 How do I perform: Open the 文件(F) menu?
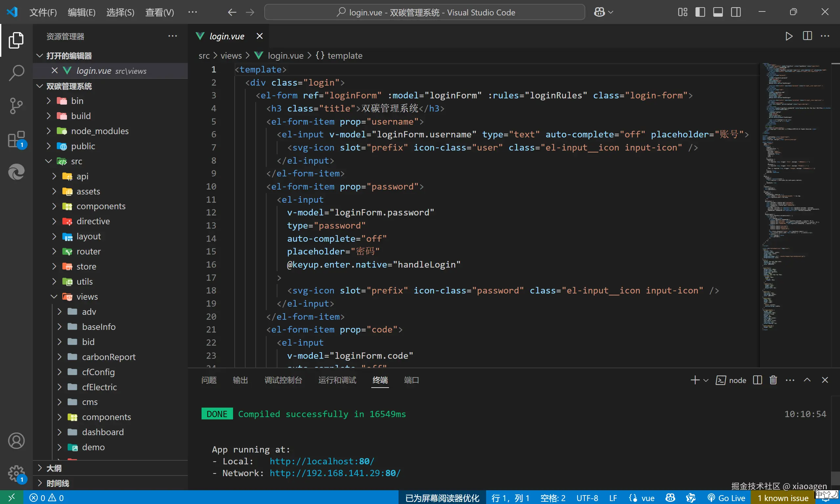[43, 12]
